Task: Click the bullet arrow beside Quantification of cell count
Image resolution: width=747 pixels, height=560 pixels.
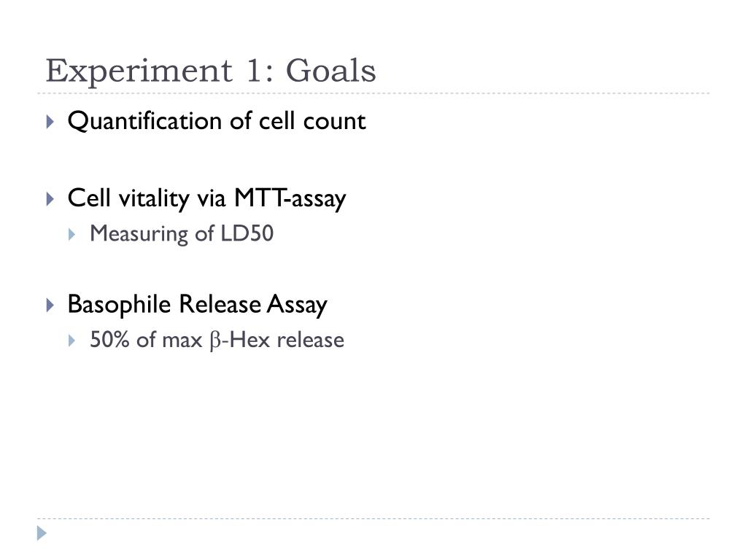Action: (x=50, y=122)
